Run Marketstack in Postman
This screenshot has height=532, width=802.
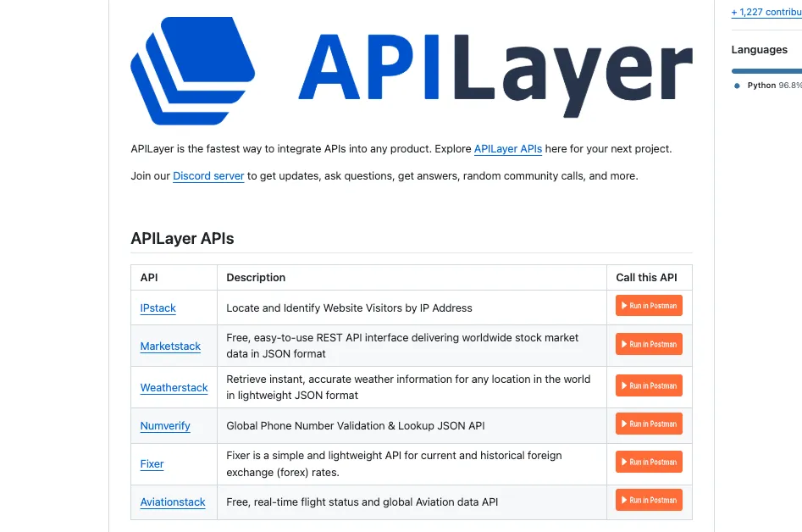coord(649,344)
